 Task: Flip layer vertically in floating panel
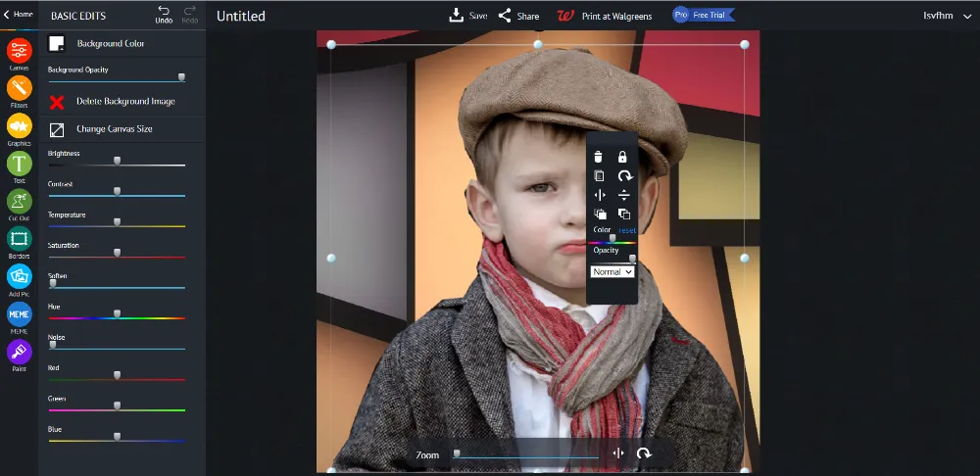[x=623, y=195]
